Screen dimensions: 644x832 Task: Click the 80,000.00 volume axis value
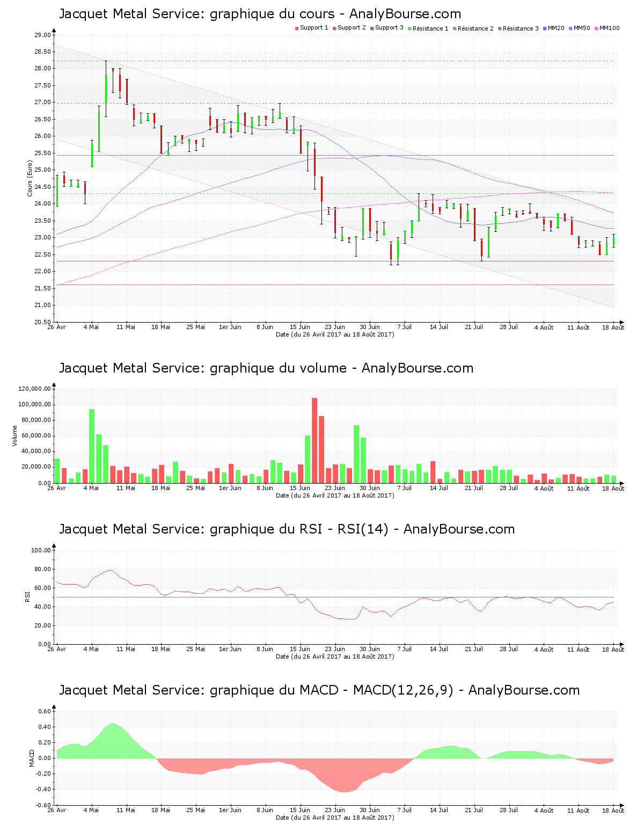click(36, 420)
